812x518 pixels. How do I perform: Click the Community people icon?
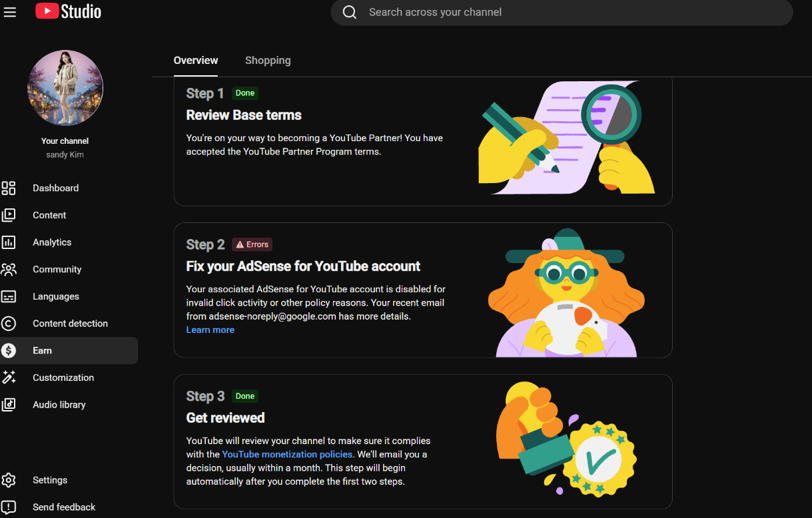9,270
